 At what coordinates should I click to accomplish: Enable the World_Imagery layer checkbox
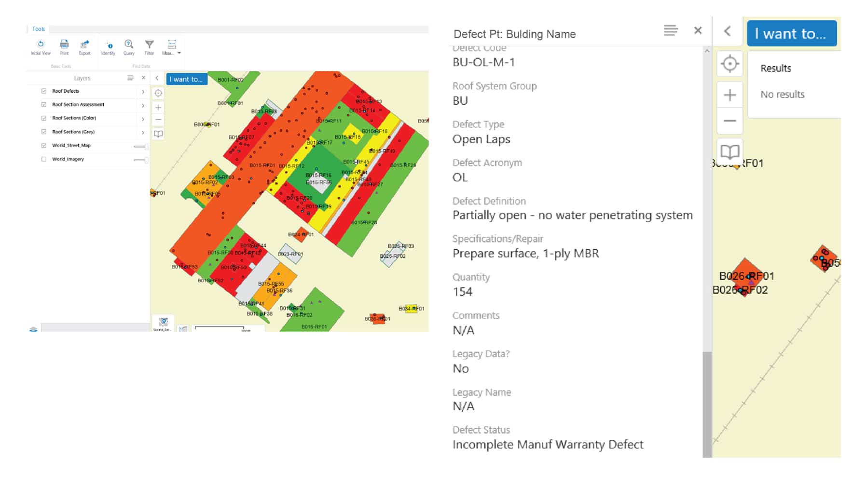click(x=44, y=159)
